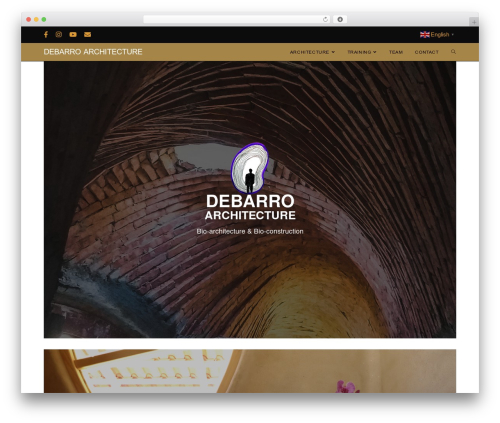Open the YouTube social icon
Image resolution: width=500 pixels, height=423 pixels.
point(73,34)
